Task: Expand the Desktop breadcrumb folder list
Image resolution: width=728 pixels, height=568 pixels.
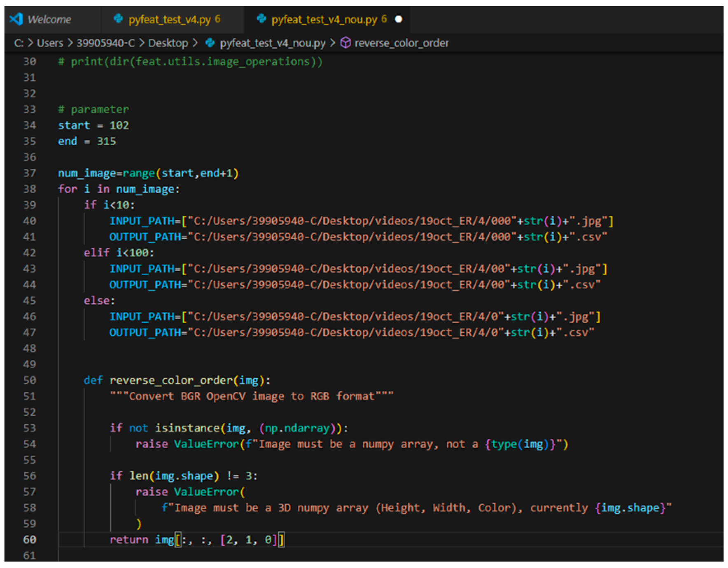Action: click(168, 43)
